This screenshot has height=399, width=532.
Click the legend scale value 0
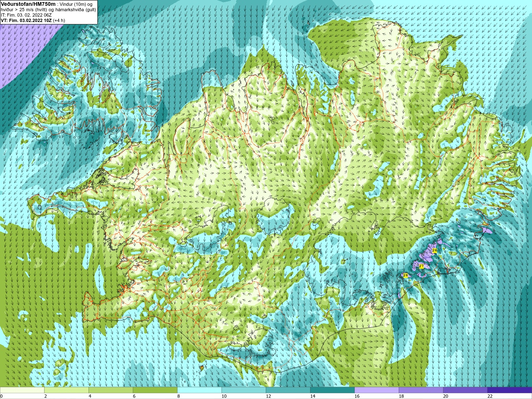[1, 396]
